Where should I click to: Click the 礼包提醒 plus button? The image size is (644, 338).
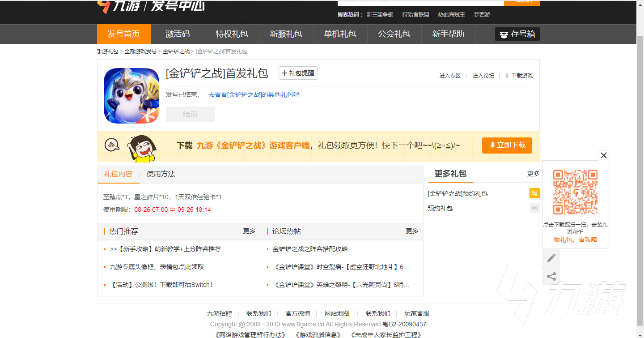point(298,73)
